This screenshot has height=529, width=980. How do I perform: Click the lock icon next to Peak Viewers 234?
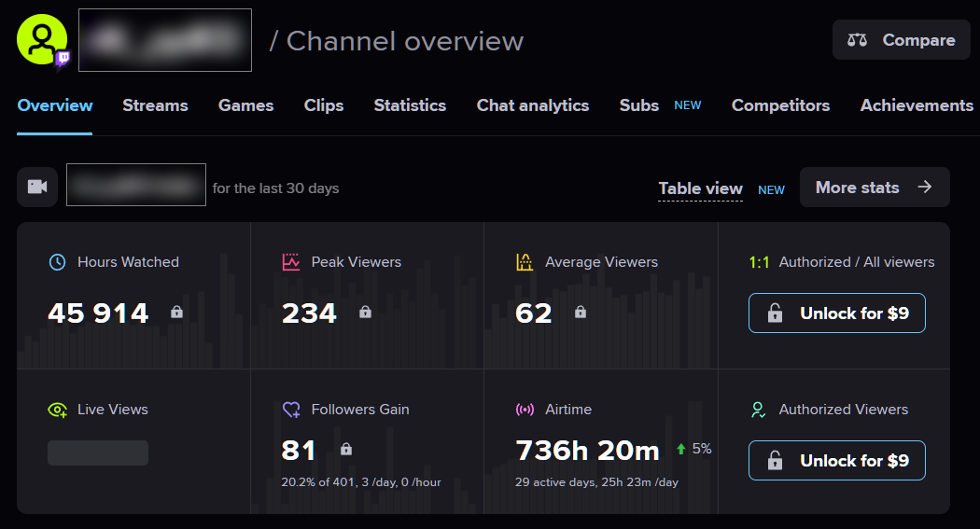[366, 312]
